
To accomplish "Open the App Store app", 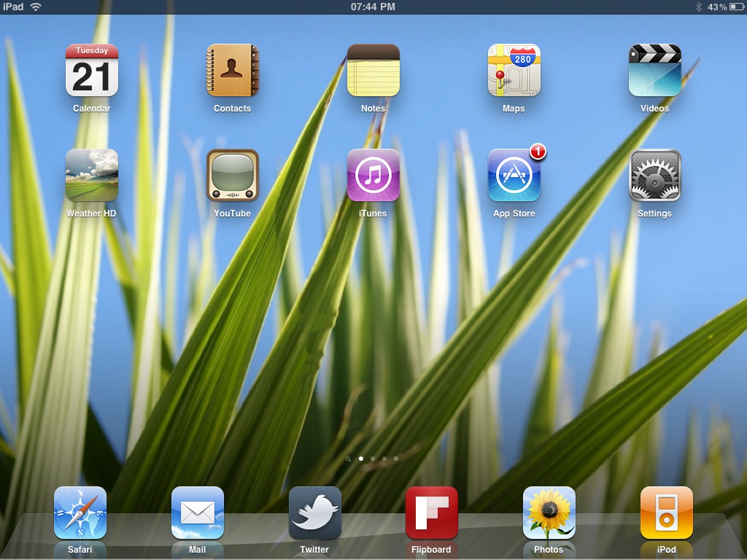I will click(514, 175).
